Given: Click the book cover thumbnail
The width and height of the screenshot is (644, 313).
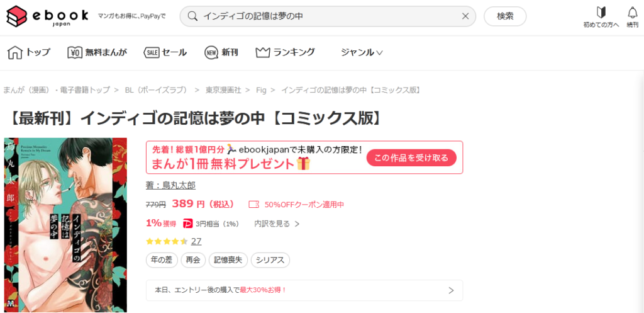Looking at the screenshot, I should pyautogui.click(x=65, y=225).
